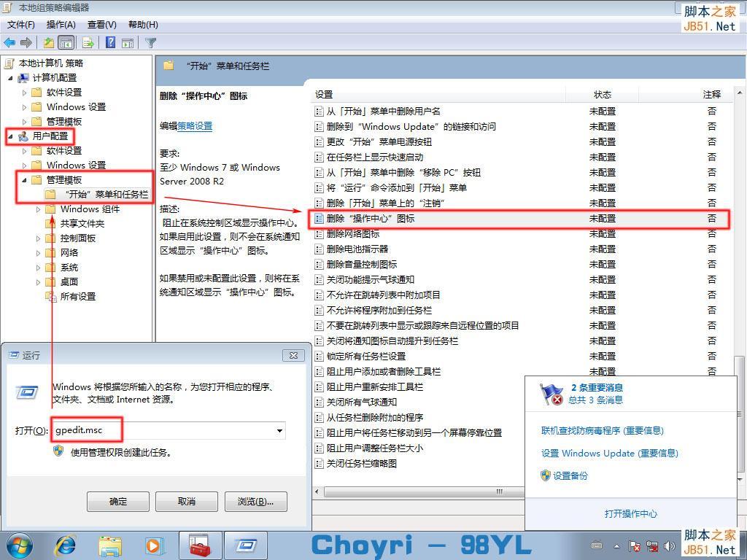Open help via the blue question mark icon

pos(109,42)
